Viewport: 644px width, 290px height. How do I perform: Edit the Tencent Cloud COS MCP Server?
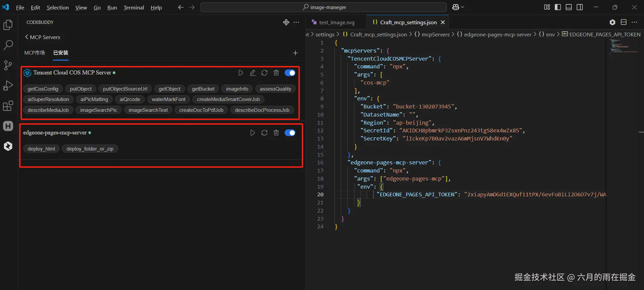point(253,73)
